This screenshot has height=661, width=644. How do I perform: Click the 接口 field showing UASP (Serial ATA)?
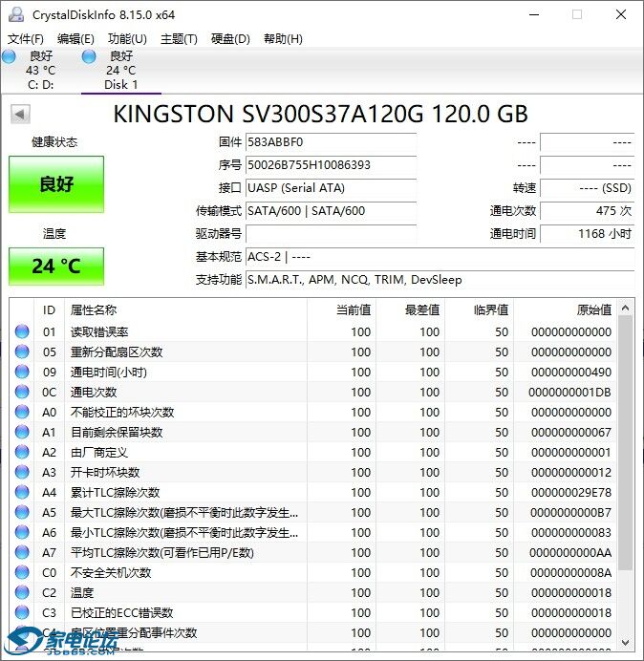click(x=331, y=187)
